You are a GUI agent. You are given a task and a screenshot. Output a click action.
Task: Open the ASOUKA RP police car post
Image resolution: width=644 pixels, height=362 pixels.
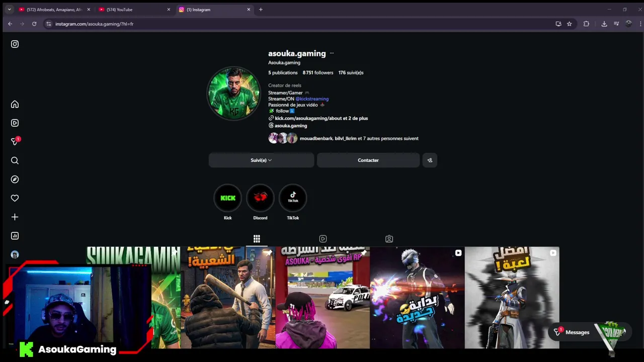coord(323,297)
